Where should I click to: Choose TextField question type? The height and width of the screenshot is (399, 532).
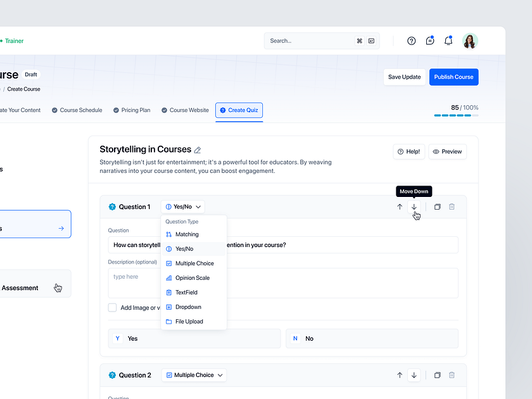[193, 293]
